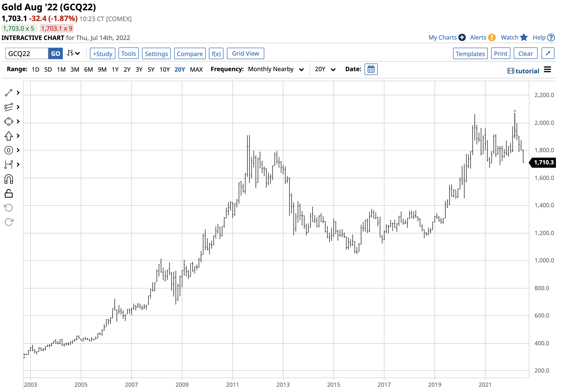566x392 pixels.
Task: Select the trend line drawing tool
Action: (x=9, y=93)
